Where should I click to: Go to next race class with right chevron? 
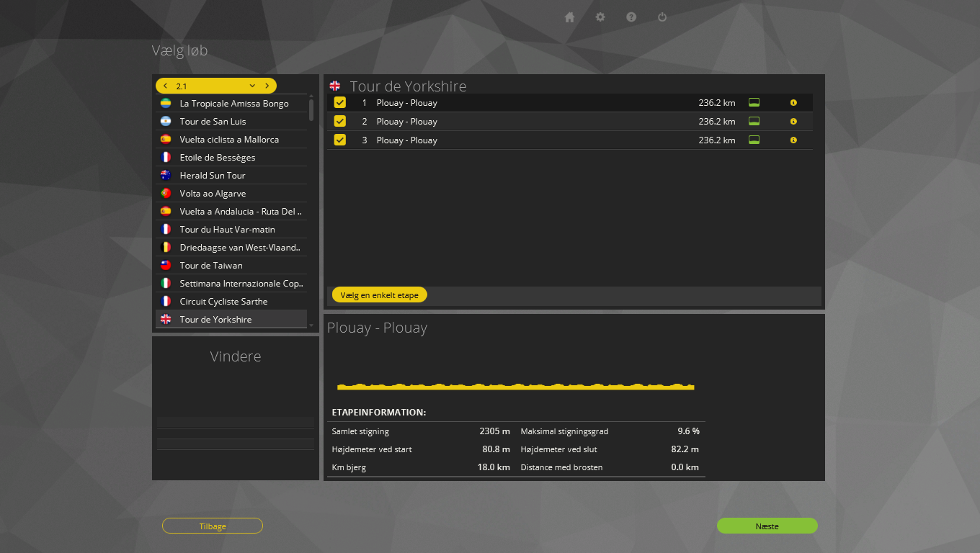267,86
